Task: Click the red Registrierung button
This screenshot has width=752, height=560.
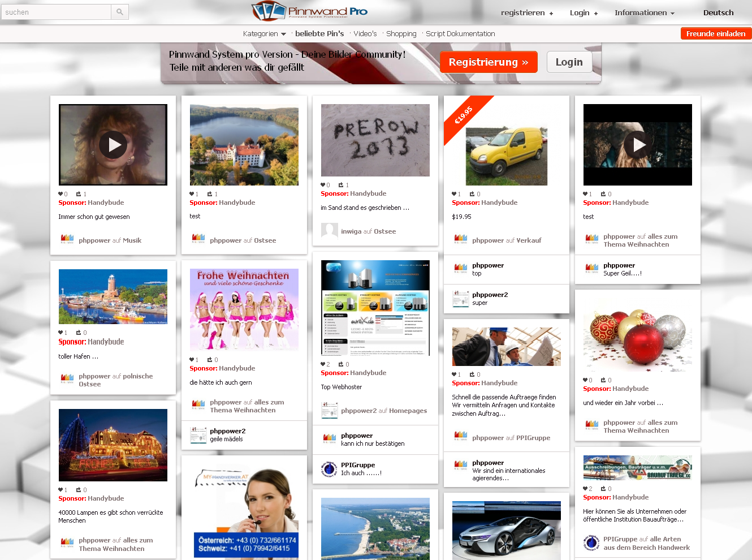Action: pos(489,62)
